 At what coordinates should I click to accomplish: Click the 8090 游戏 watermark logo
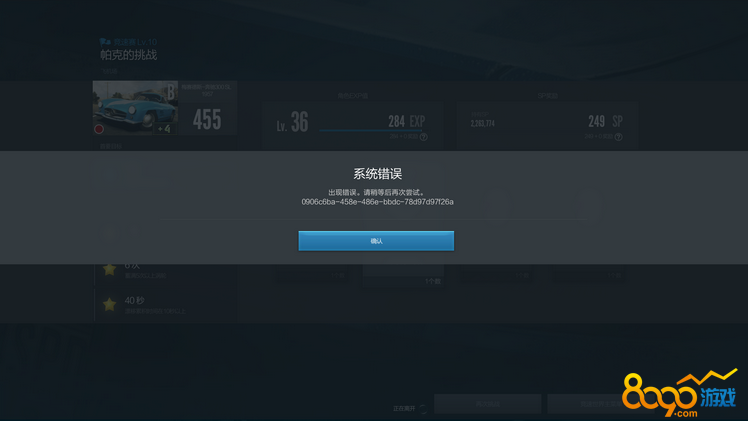679,394
